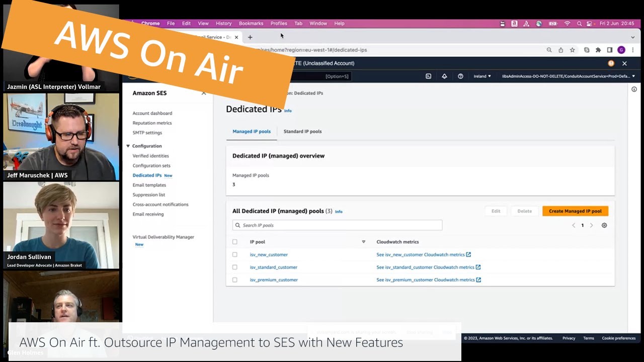Click the notifications bell icon
This screenshot has height=362, width=644.
(x=444, y=76)
